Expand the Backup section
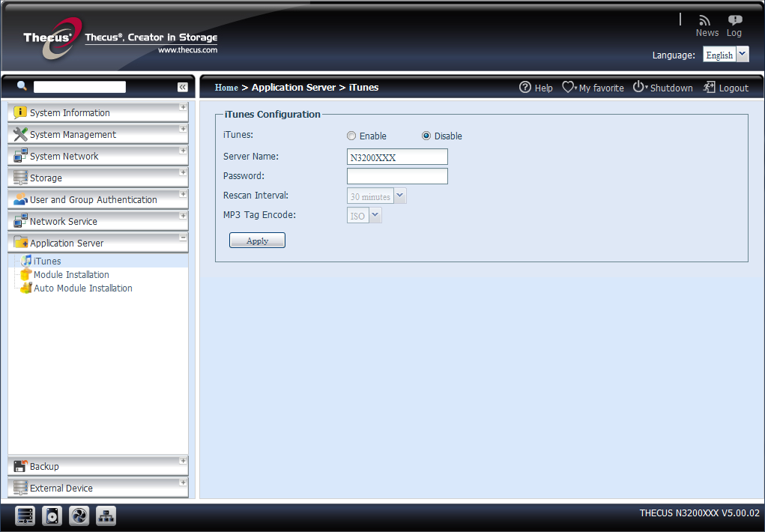 (x=183, y=461)
